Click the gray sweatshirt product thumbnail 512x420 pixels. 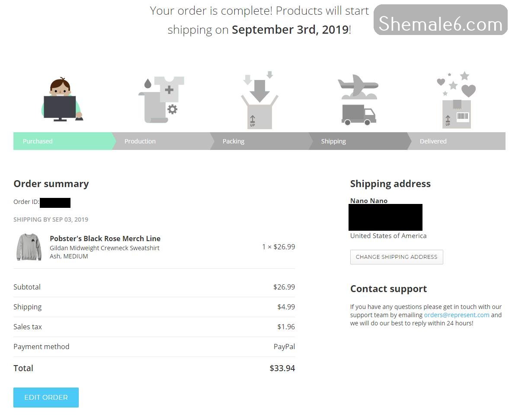point(29,247)
